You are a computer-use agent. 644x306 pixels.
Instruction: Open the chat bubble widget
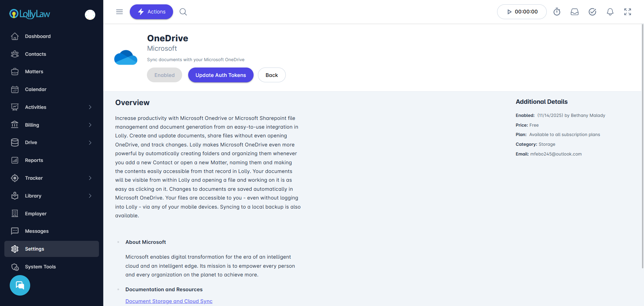tap(20, 286)
